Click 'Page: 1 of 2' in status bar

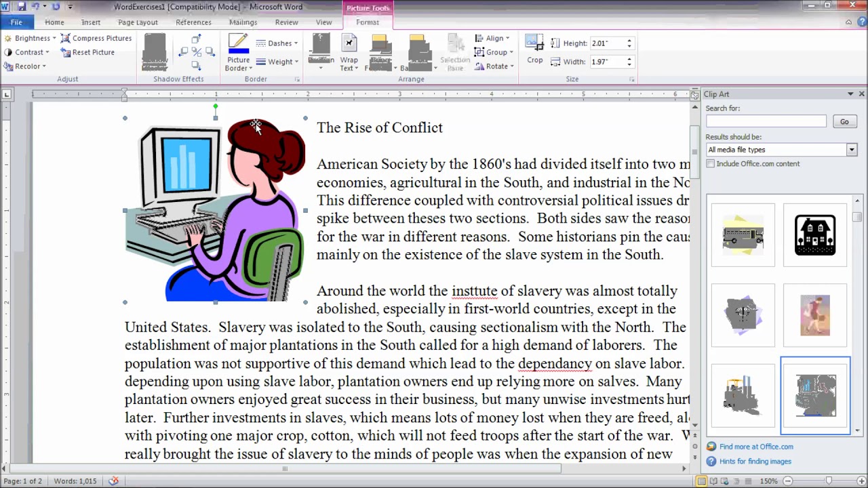(22, 481)
